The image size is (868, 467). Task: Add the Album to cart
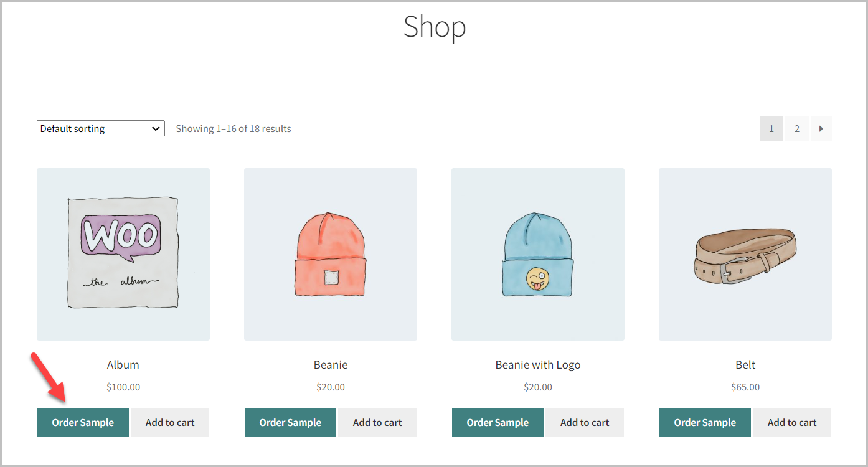(169, 422)
